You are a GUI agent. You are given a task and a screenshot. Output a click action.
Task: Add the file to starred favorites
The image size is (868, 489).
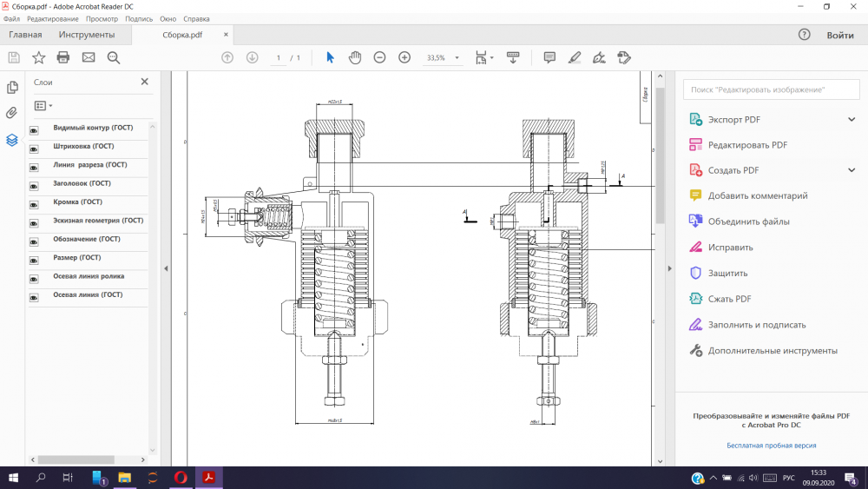(x=38, y=57)
